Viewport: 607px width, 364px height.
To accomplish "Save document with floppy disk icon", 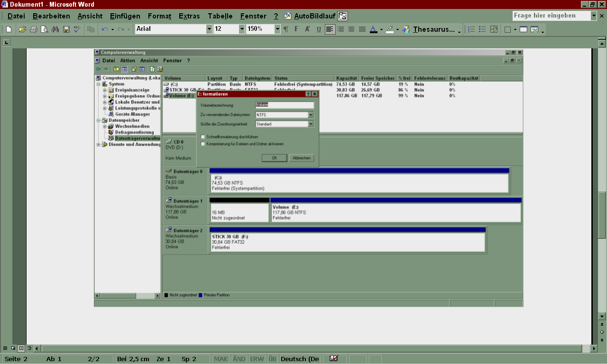I will (x=66, y=29).
